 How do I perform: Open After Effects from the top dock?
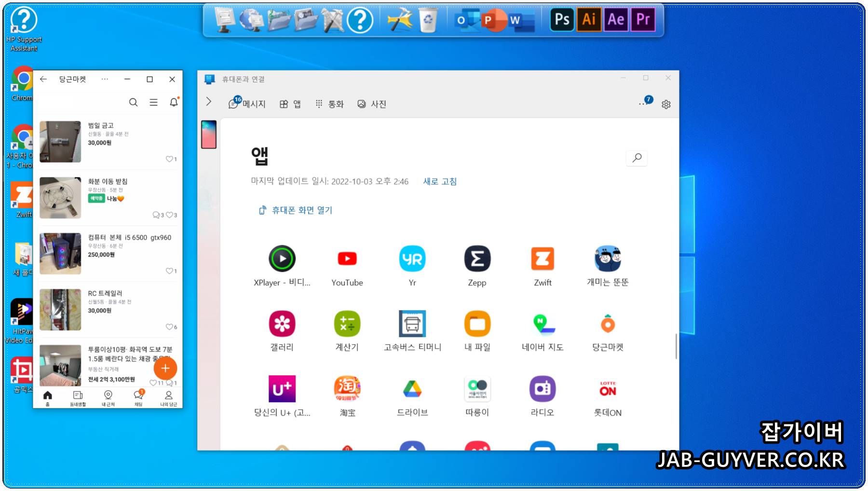coord(616,20)
